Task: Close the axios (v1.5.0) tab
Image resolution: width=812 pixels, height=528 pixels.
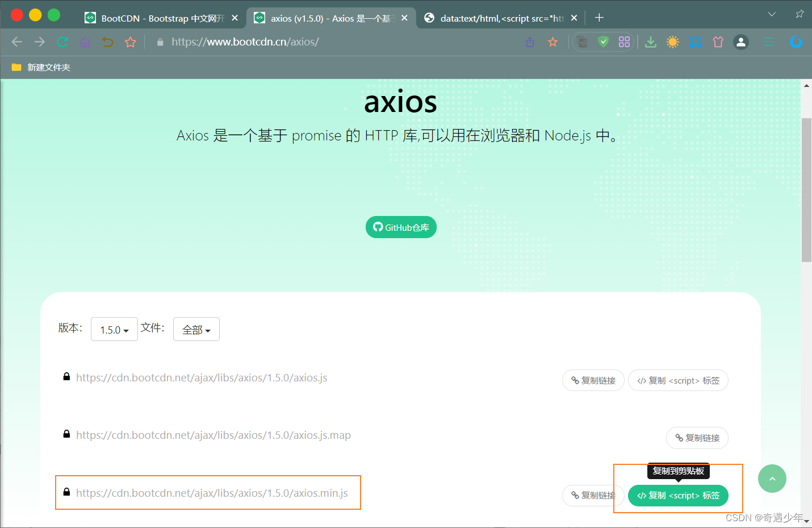Action: [404, 18]
